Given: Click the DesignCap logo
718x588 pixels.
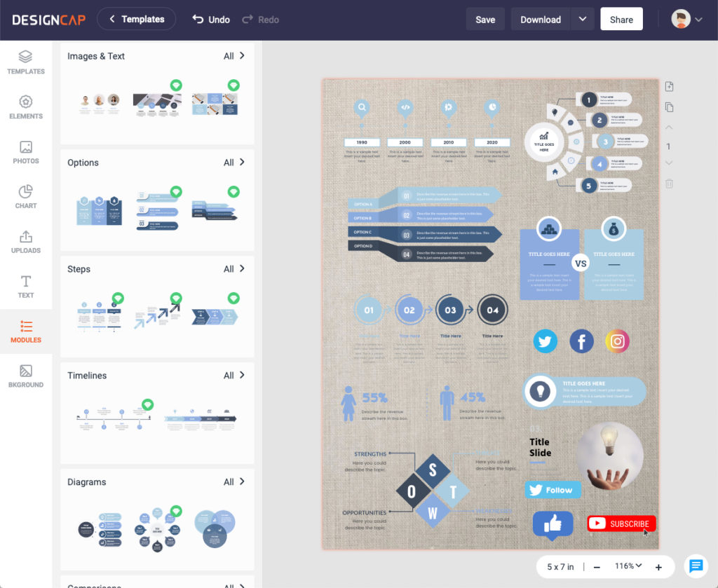Looking at the screenshot, I should pos(48,20).
